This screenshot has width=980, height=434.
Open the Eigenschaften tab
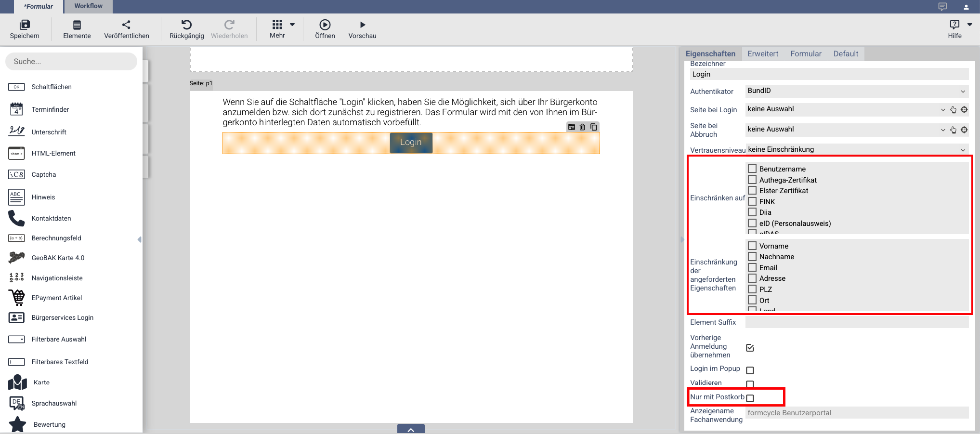(x=710, y=54)
